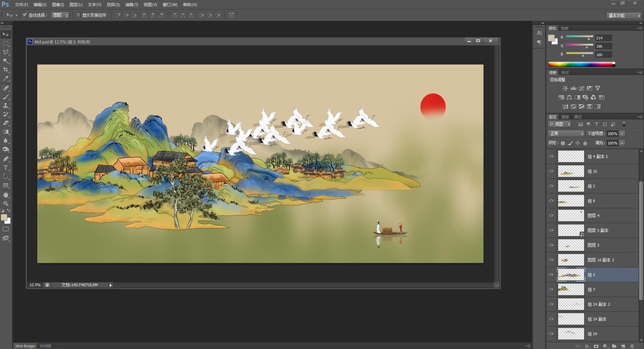Create a new group with folder icon

click(614, 346)
